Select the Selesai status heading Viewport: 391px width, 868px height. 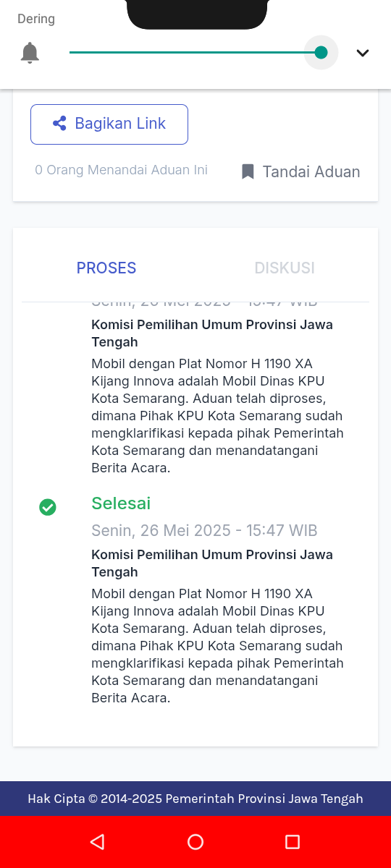click(x=121, y=503)
